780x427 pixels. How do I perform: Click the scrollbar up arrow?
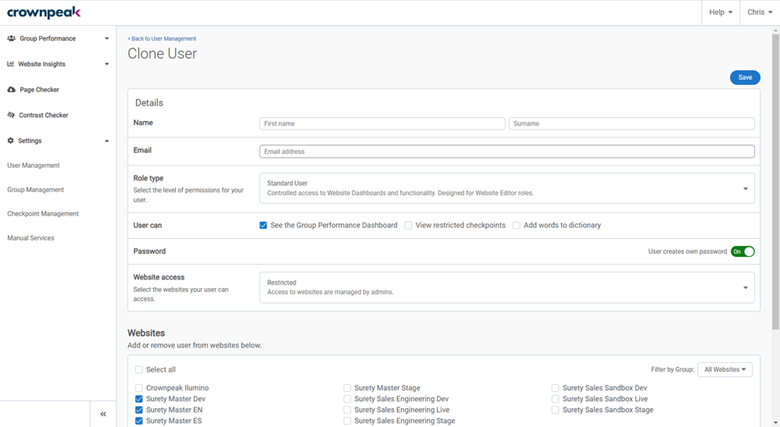(776, 30)
